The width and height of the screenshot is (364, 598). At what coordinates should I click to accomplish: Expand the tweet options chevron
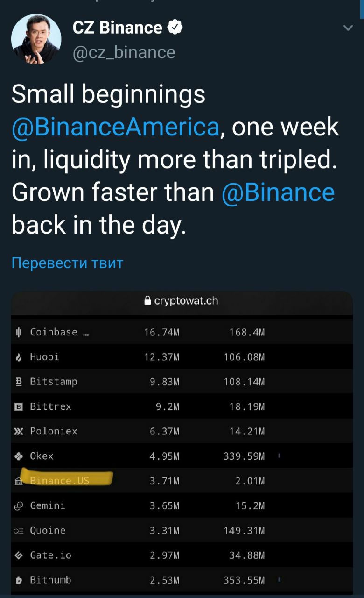pos(348,28)
